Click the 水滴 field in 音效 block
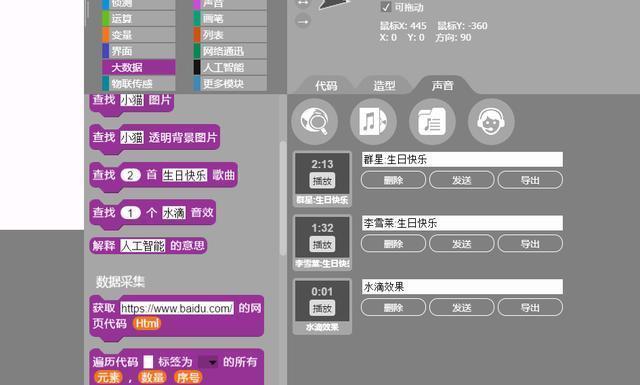The height and width of the screenshot is (385, 640). click(x=174, y=213)
